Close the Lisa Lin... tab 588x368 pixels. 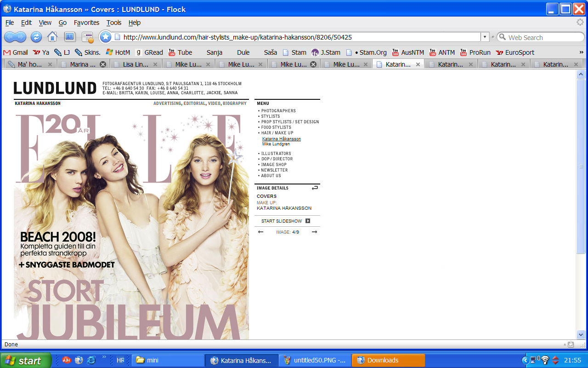155,64
